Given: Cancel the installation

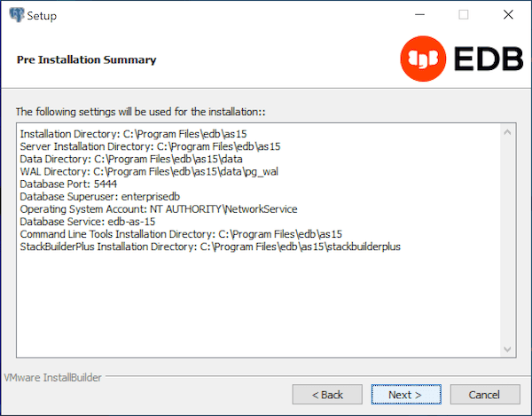Looking at the screenshot, I should [484, 394].
